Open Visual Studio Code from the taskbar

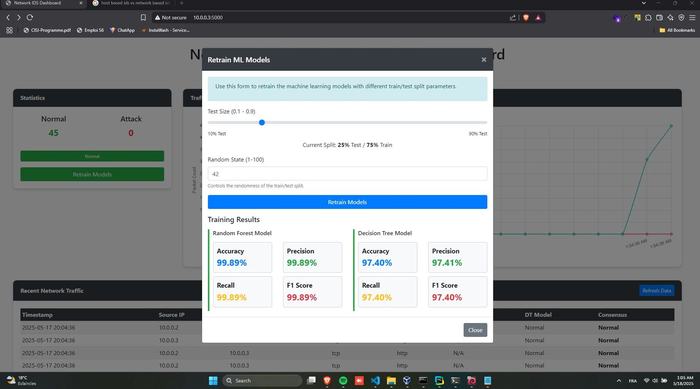point(375,381)
